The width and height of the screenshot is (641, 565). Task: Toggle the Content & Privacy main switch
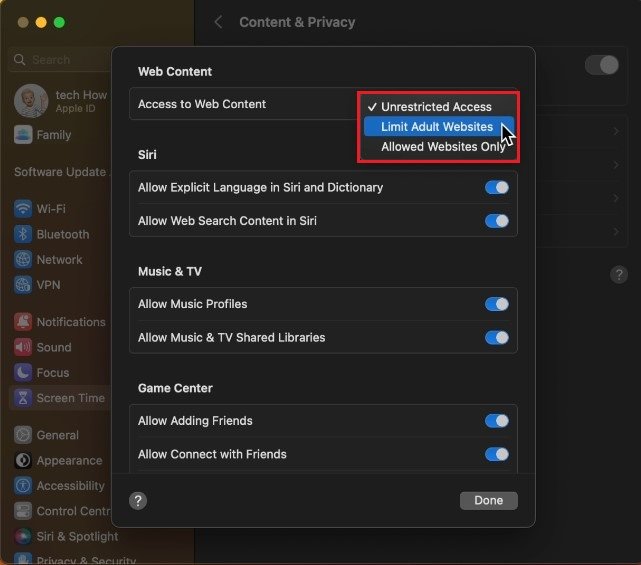(602, 65)
